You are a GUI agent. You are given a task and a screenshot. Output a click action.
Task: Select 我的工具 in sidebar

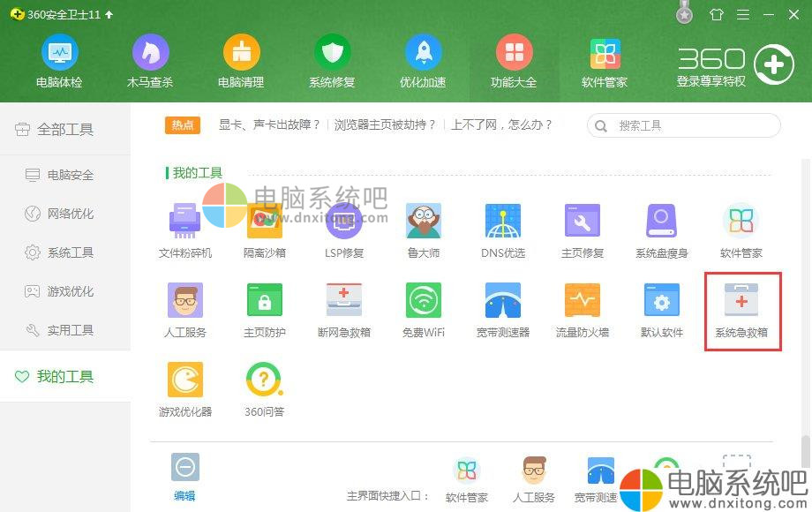pos(65,376)
